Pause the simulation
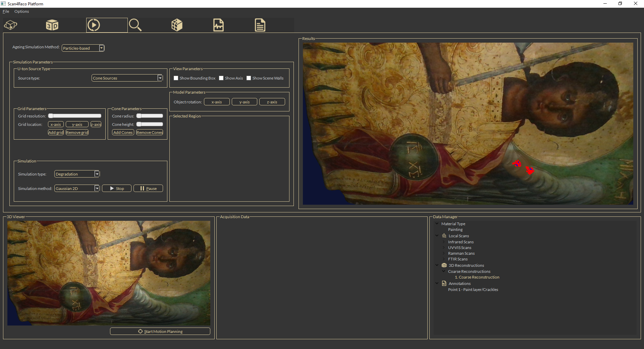 (x=148, y=188)
